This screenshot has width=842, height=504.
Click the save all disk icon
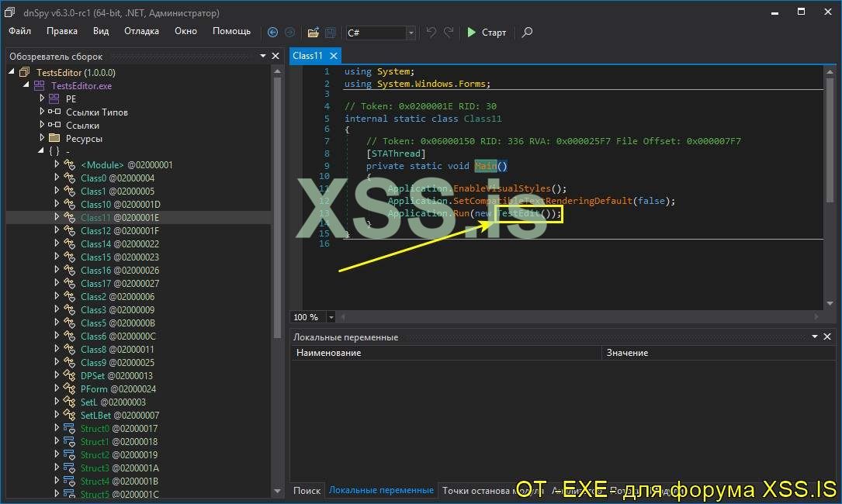[330, 33]
